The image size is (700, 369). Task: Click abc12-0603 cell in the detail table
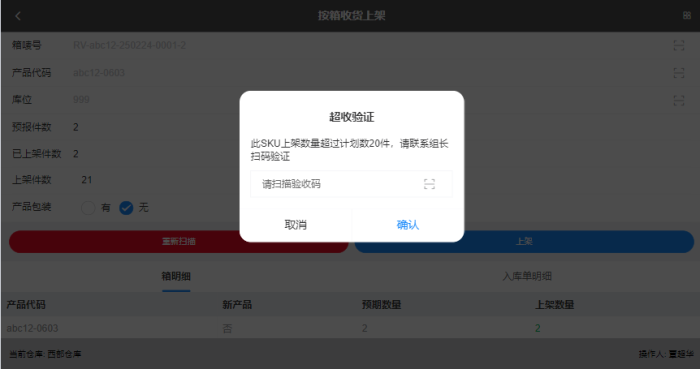pyautogui.click(x=32, y=328)
